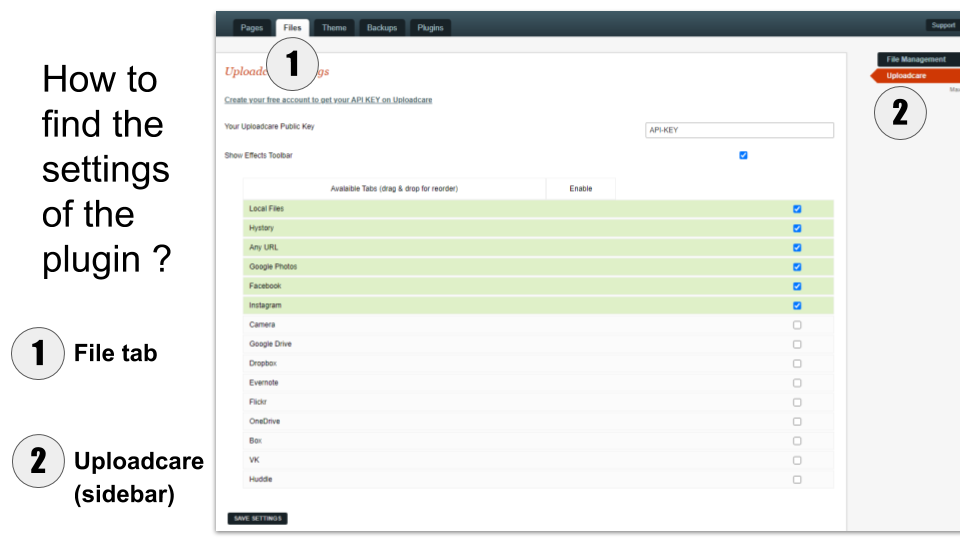Viewport: 960px width, 540px height.
Task: Enable the Flickr checkbox
Action: coord(797,402)
